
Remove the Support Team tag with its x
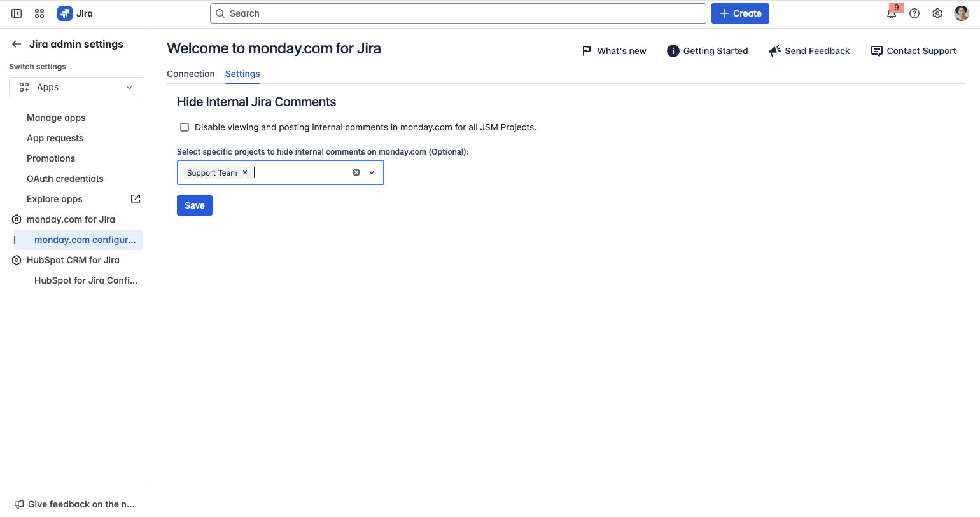pyautogui.click(x=245, y=172)
